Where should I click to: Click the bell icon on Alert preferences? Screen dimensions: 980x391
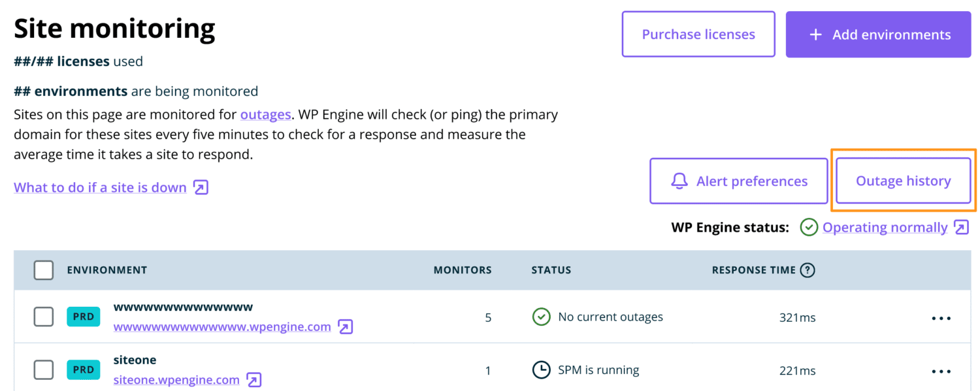[x=680, y=181]
